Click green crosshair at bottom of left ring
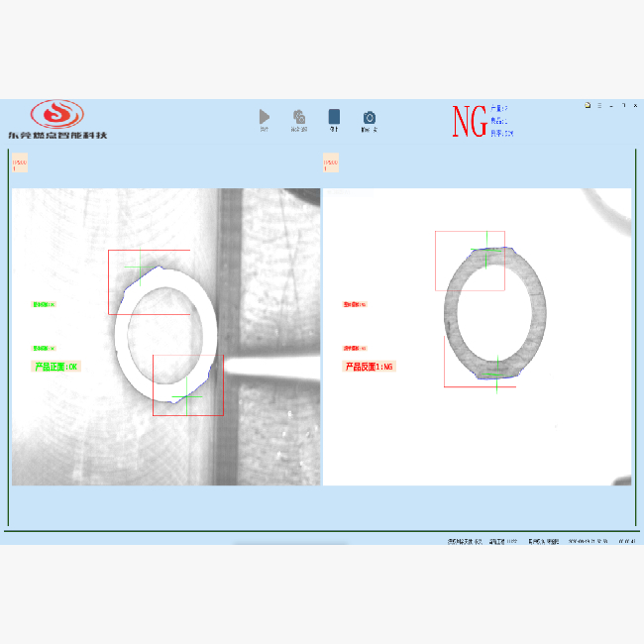 186,396
